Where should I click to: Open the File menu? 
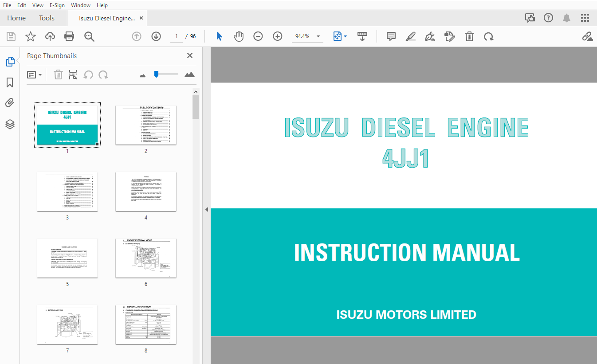(7, 5)
